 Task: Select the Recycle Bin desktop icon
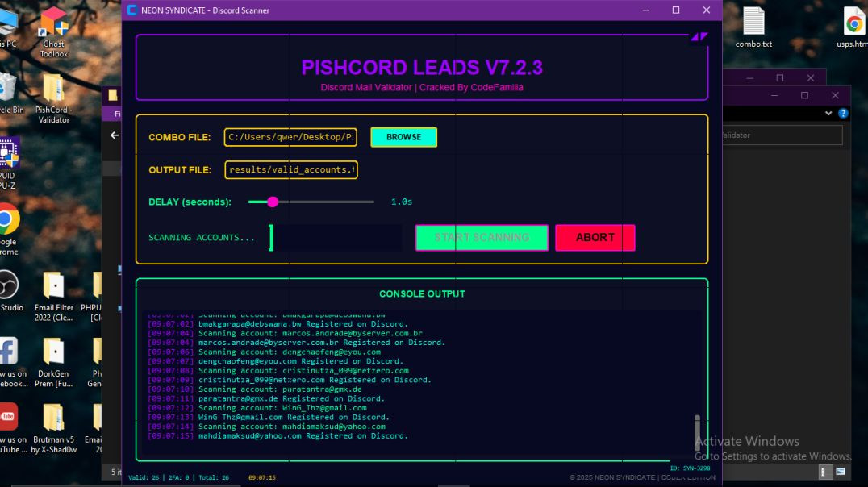coord(10,93)
